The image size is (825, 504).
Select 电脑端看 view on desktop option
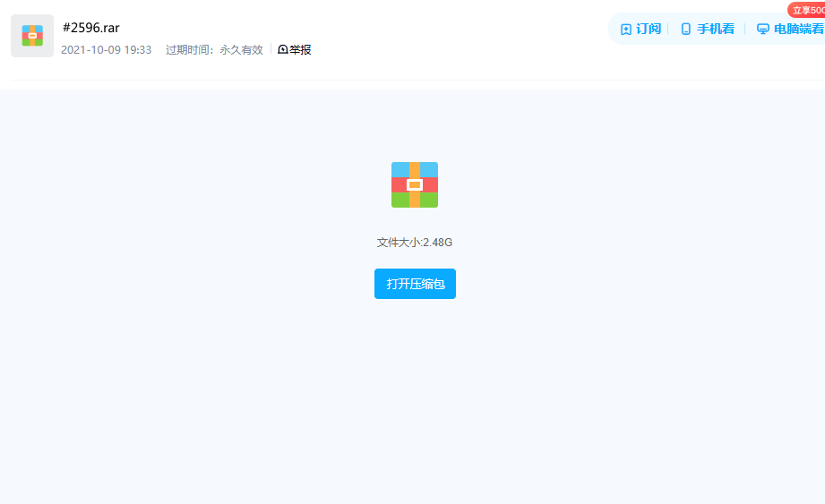[790, 29]
